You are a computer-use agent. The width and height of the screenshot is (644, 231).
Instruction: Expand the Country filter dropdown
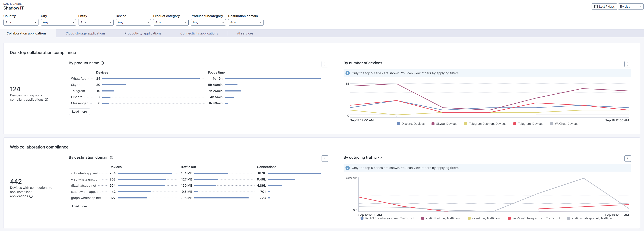click(x=21, y=22)
